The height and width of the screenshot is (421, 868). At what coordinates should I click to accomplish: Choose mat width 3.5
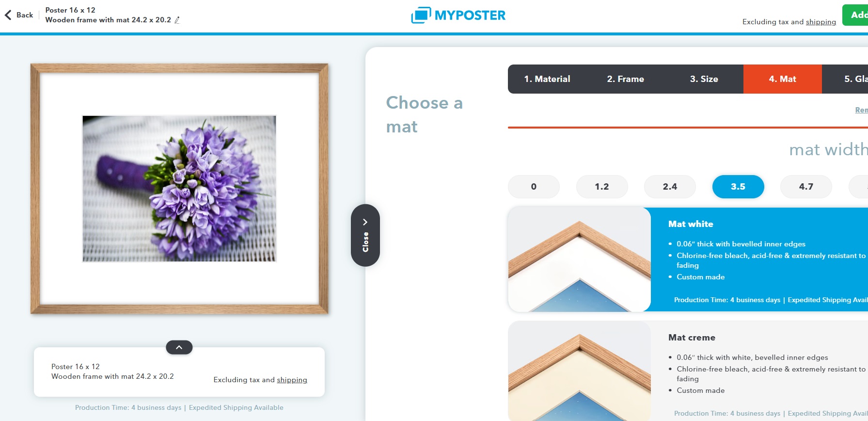(x=738, y=187)
